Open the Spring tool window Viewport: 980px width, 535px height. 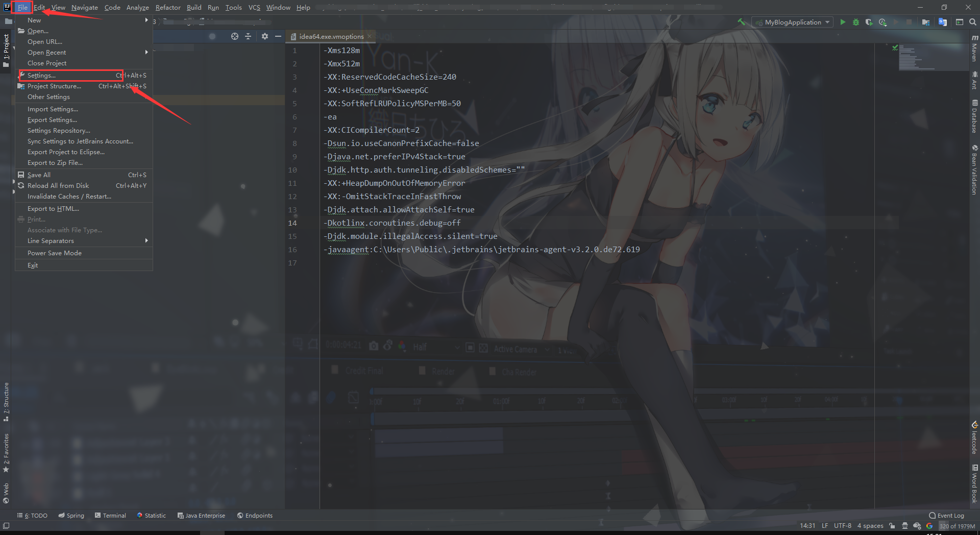(x=71, y=516)
